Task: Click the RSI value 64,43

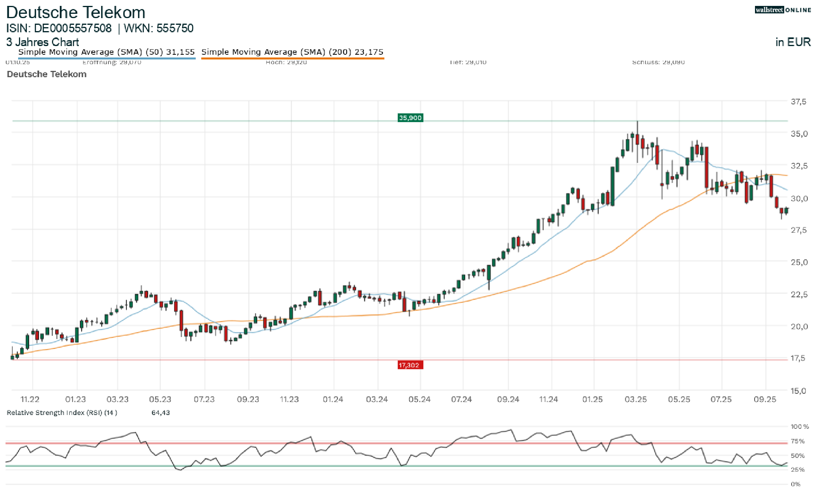Action: [x=160, y=413]
